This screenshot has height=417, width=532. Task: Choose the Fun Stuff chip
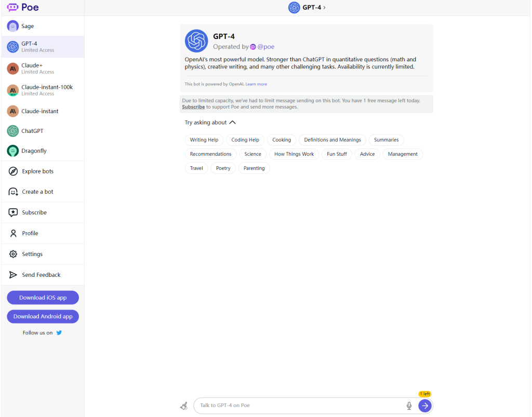point(337,154)
